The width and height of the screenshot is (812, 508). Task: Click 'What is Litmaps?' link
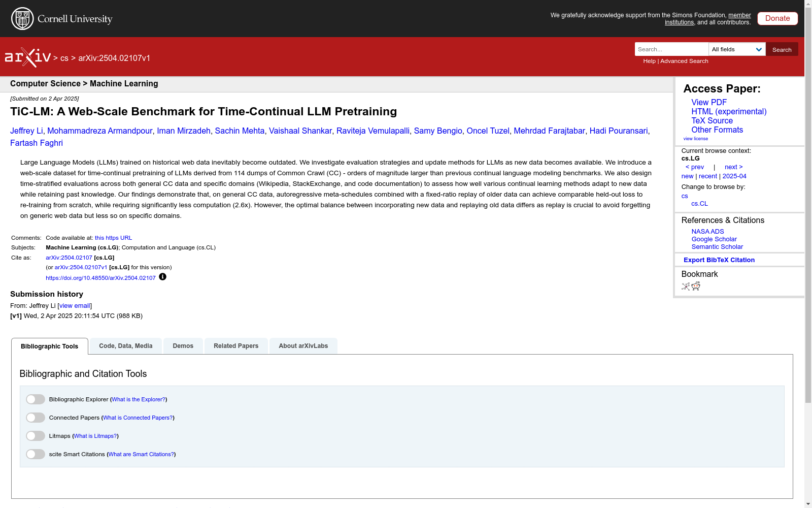point(95,436)
